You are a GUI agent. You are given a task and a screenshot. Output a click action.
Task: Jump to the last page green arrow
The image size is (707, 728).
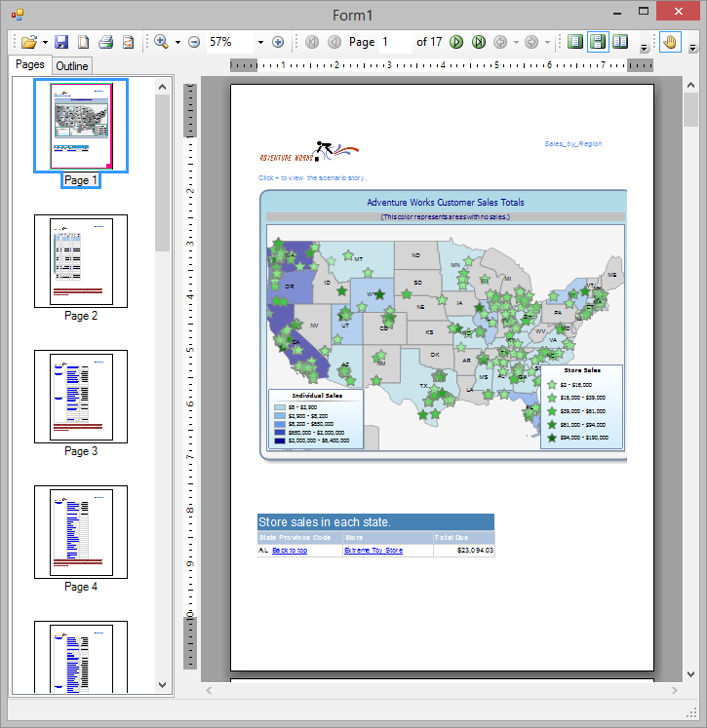pos(479,42)
